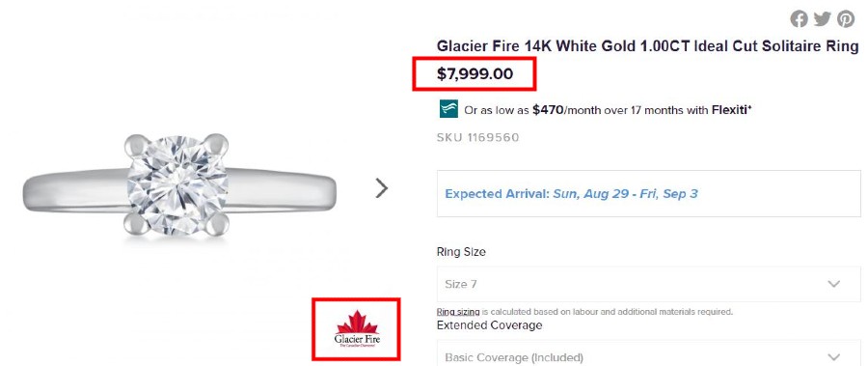Open the Ring Size selector showing Size 7
Image resolution: width=868 pixels, height=366 pixels.
649,284
